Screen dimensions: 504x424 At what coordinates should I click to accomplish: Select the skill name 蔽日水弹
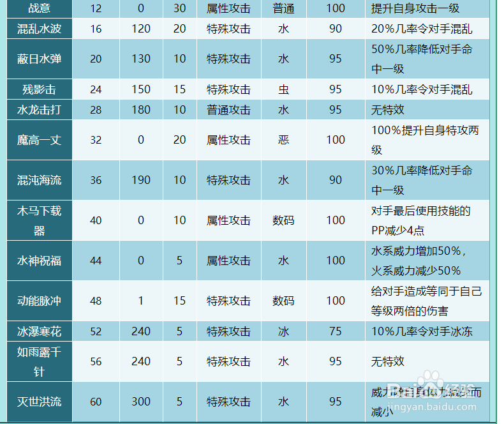(39, 59)
